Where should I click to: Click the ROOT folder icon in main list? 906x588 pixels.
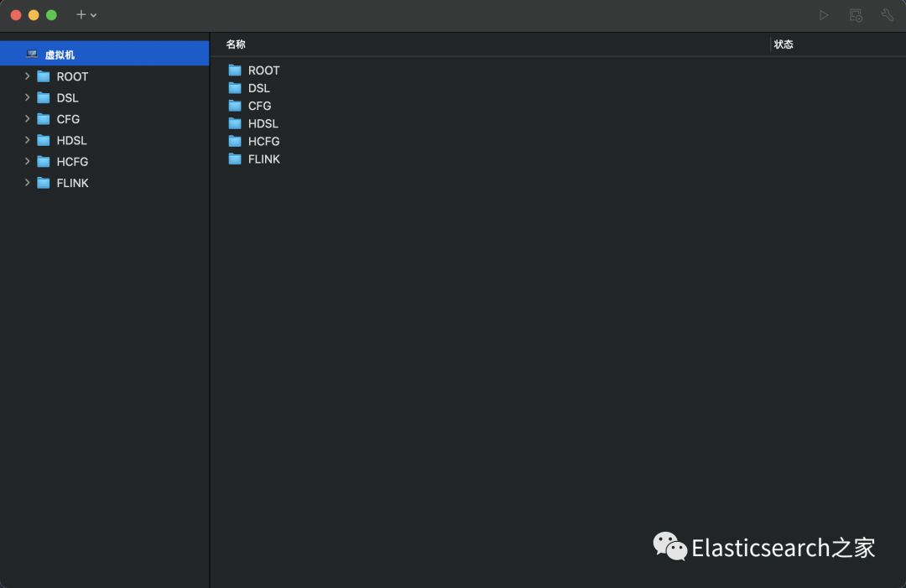[x=235, y=70]
